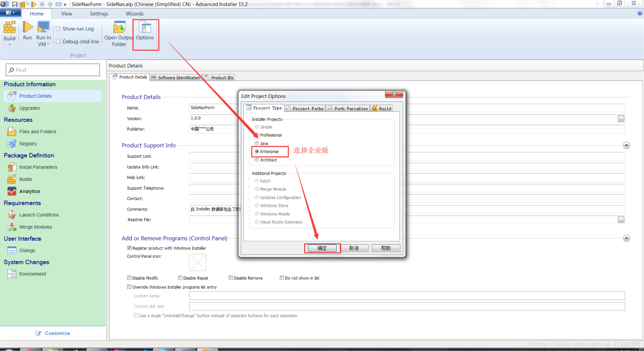The image size is (644, 351).
Task: Check the Disable Modify option
Action: click(x=129, y=278)
